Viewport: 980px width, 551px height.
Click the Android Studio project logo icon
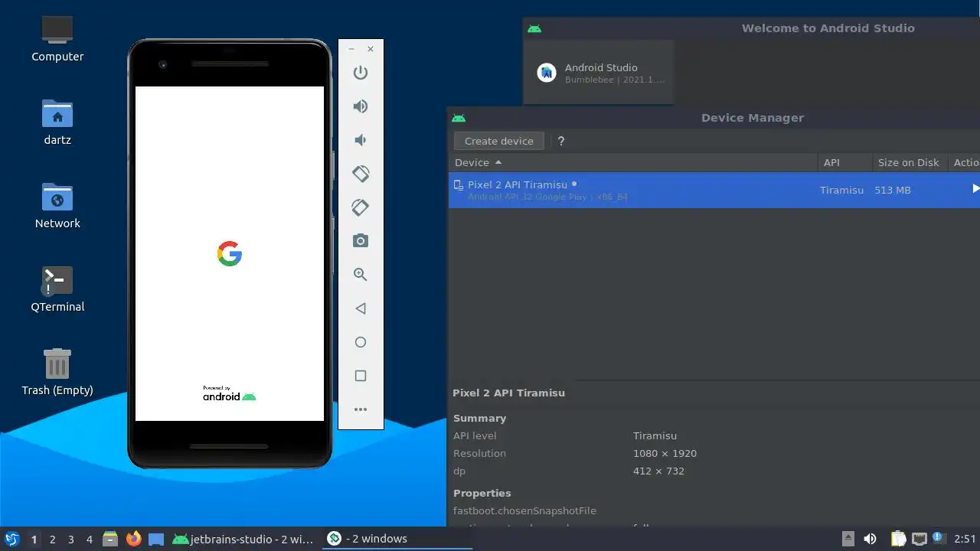click(547, 73)
